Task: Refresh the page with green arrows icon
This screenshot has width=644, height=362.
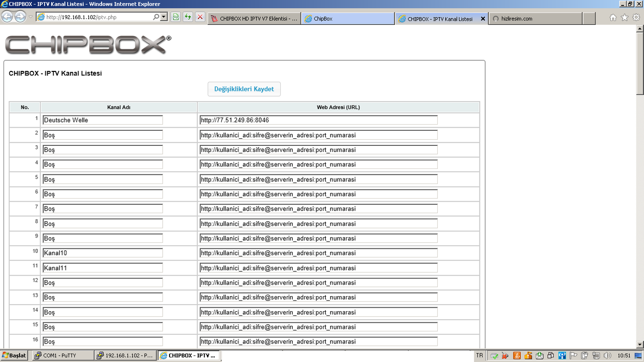Action: 188,17
